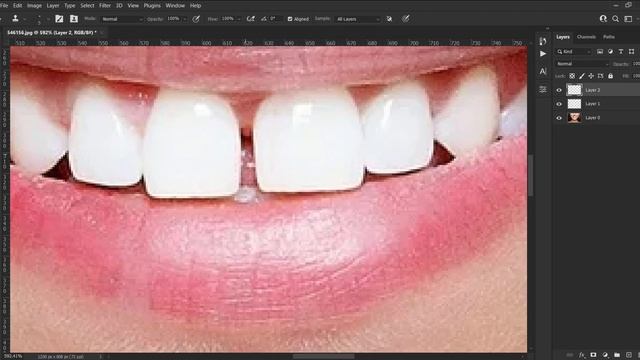Filter layers by type layers icon
Image resolution: width=640 pixels, height=360 pixels.
621,51
